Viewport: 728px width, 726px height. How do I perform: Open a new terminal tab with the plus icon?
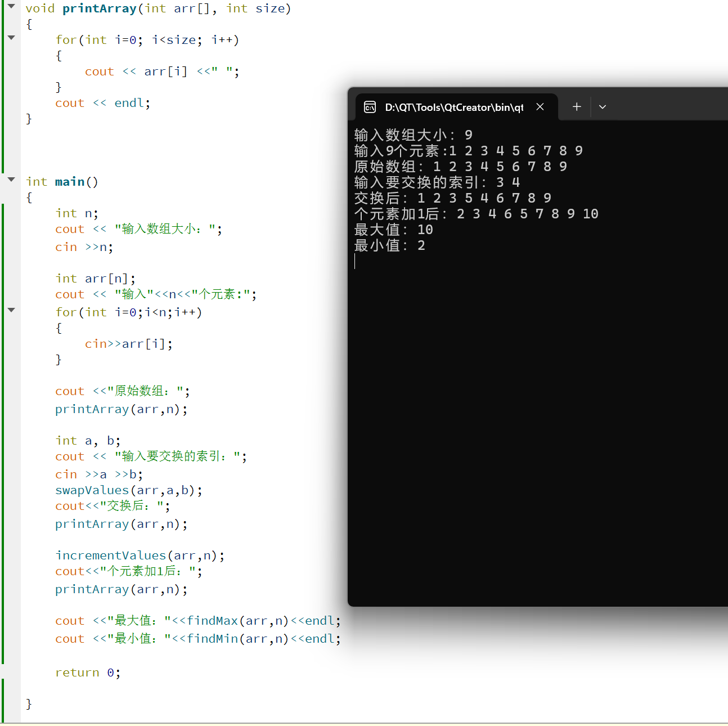click(576, 106)
